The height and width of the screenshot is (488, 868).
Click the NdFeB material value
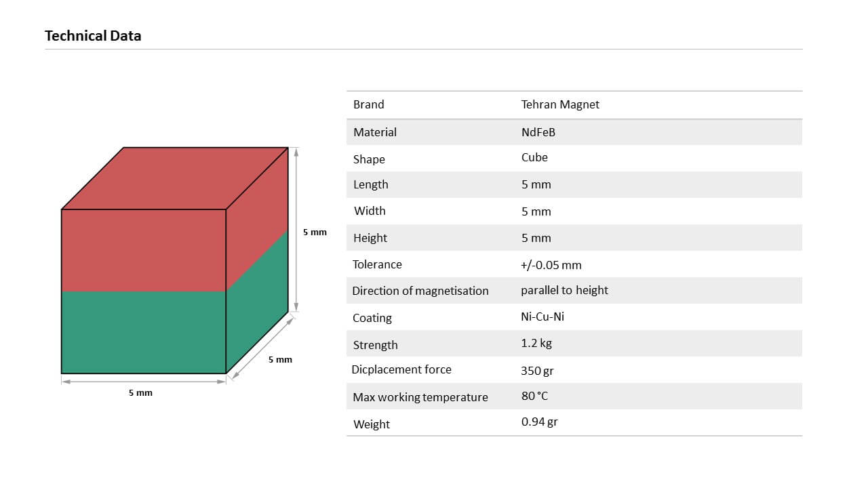538,132
